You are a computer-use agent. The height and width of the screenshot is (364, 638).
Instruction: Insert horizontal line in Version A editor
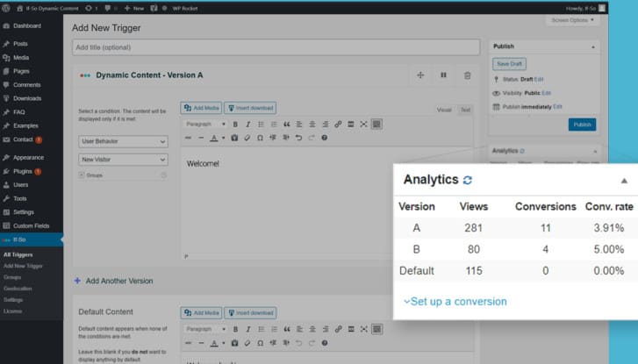[201, 138]
